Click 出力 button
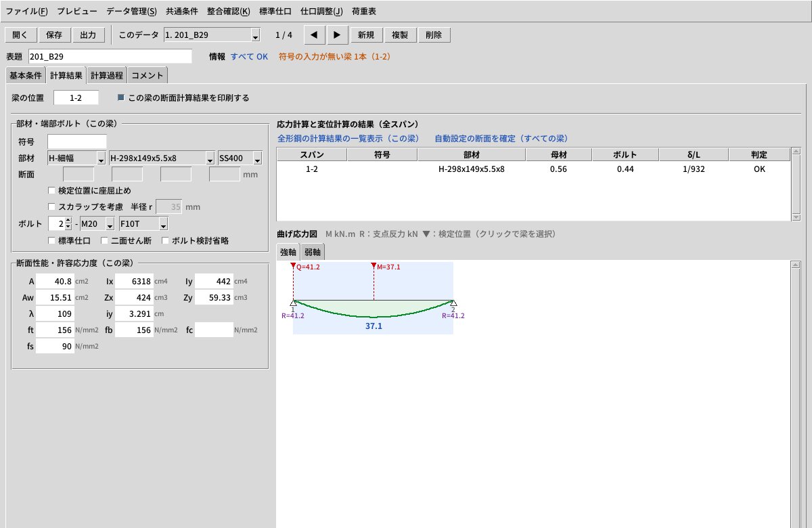Viewport: 812px width, 528px height. coord(88,35)
